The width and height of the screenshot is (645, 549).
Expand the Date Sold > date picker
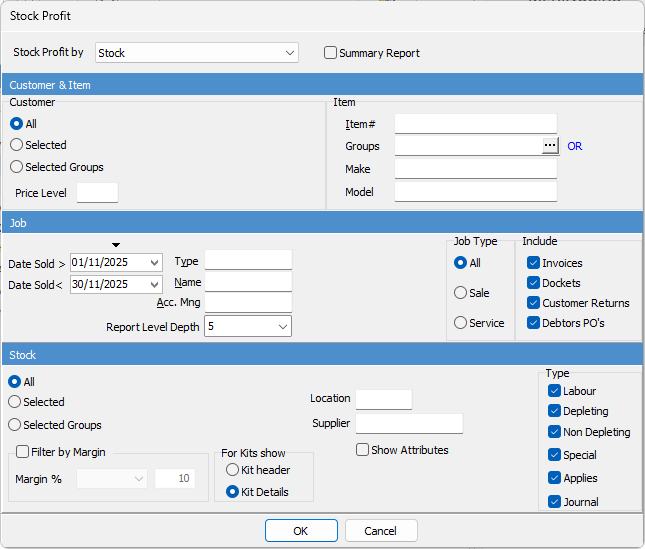point(154,262)
